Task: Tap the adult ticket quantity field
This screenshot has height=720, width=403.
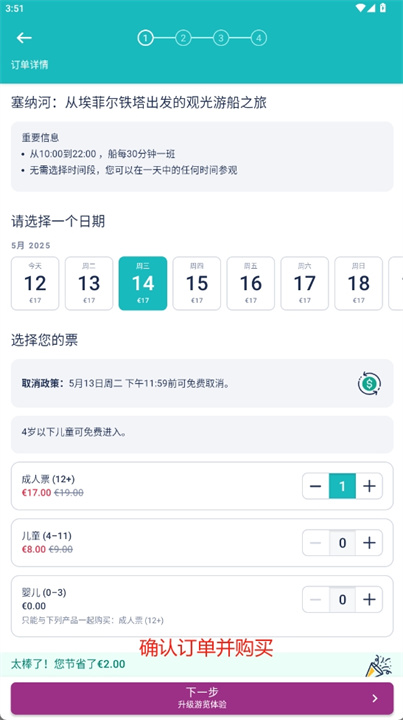Action: coord(342,486)
